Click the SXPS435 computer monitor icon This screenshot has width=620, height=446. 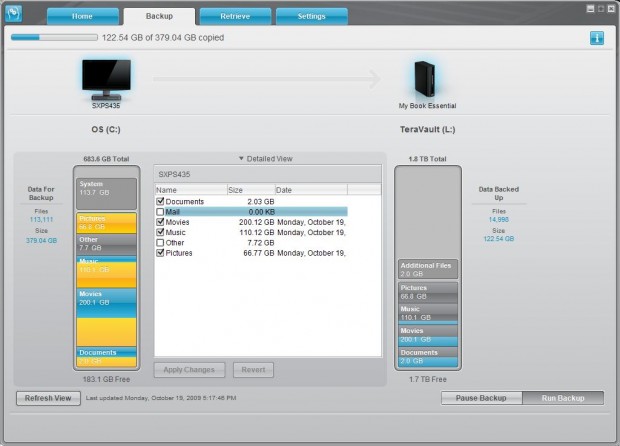click(x=106, y=77)
